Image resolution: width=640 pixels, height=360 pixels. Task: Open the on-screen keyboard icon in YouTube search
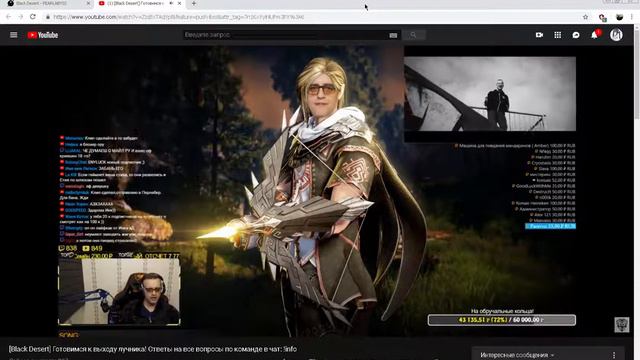tap(393, 36)
